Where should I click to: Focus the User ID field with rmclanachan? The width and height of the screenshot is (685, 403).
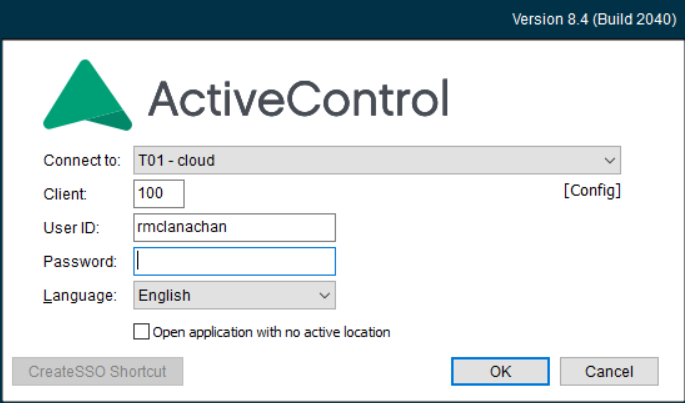[x=234, y=227]
